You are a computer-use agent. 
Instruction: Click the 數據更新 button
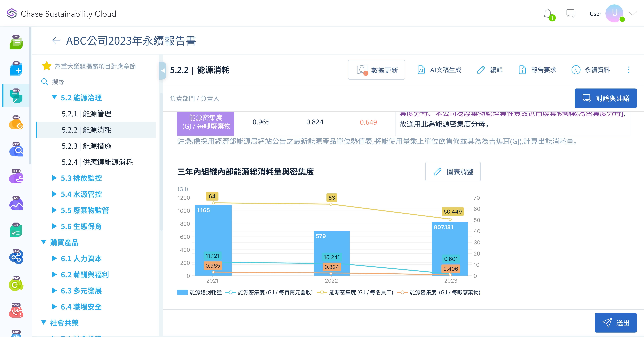point(376,70)
